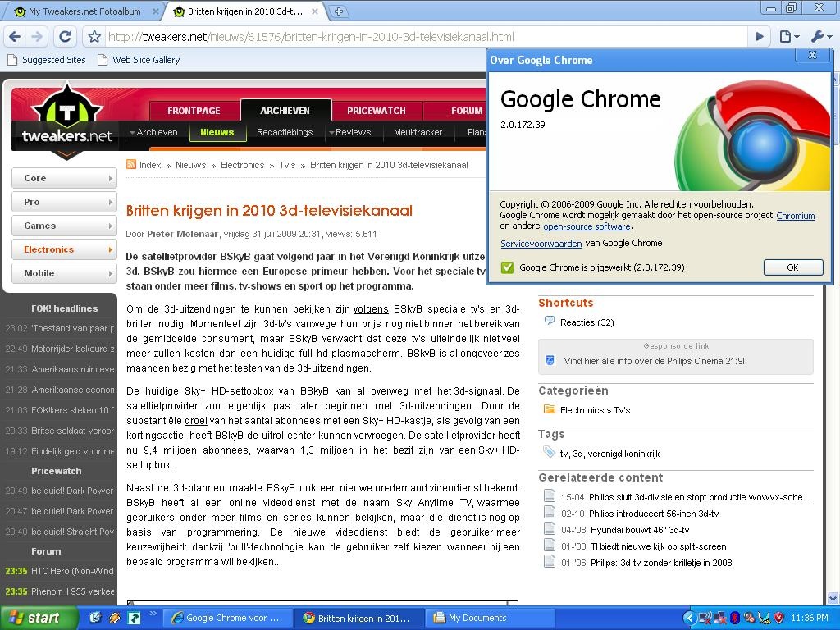Select the ARCHIEVEN navigation tab
Image resolution: width=840 pixels, height=630 pixels.
click(285, 111)
